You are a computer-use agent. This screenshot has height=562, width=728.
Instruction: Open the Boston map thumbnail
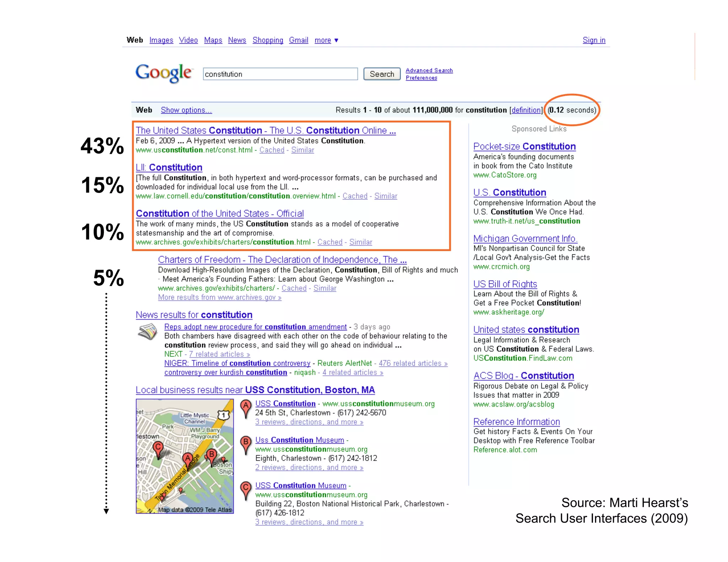click(x=185, y=456)
